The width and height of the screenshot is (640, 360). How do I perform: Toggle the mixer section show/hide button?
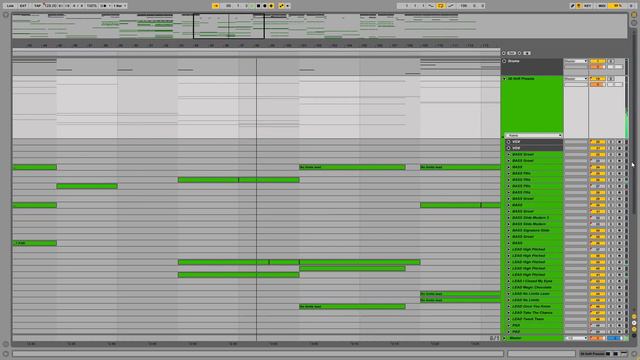[x=634, y=329]
